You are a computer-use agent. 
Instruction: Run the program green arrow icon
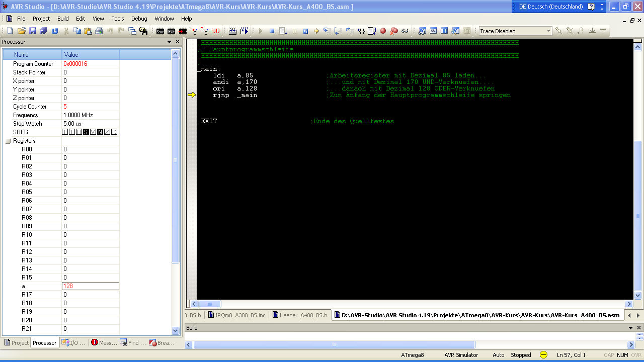(261, 31)
